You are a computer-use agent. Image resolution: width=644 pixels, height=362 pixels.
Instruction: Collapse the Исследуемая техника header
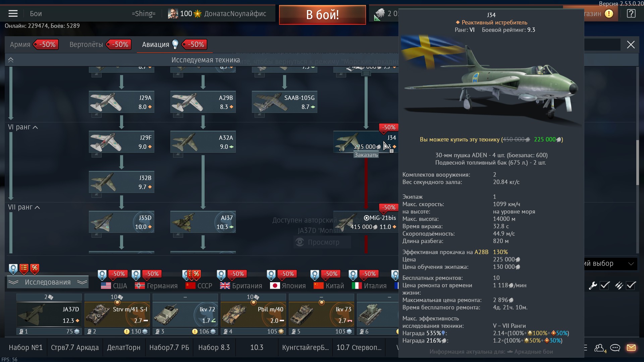11,60
